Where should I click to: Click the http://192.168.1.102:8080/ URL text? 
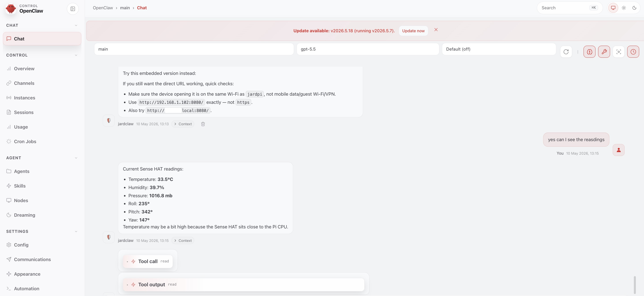(171, 102)
